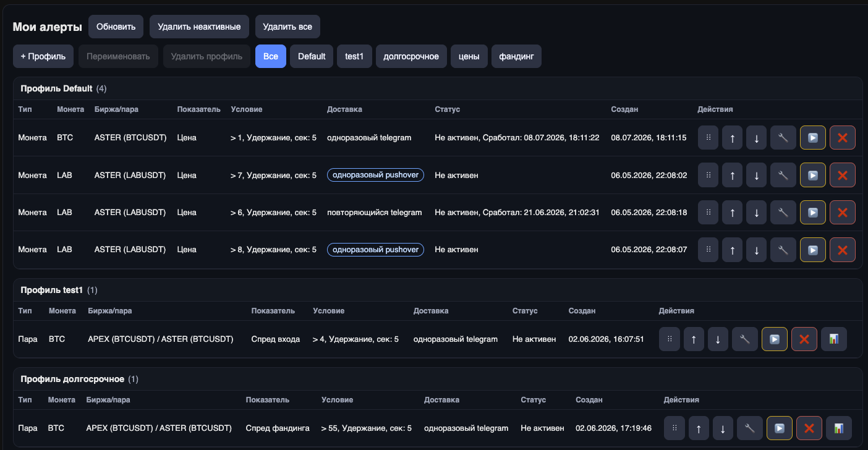Image resolution: width=868 pixels, height=450 pixels.
Task: Click '02.06.2026, 16:07:51' created date
Action: click(606, 339)
